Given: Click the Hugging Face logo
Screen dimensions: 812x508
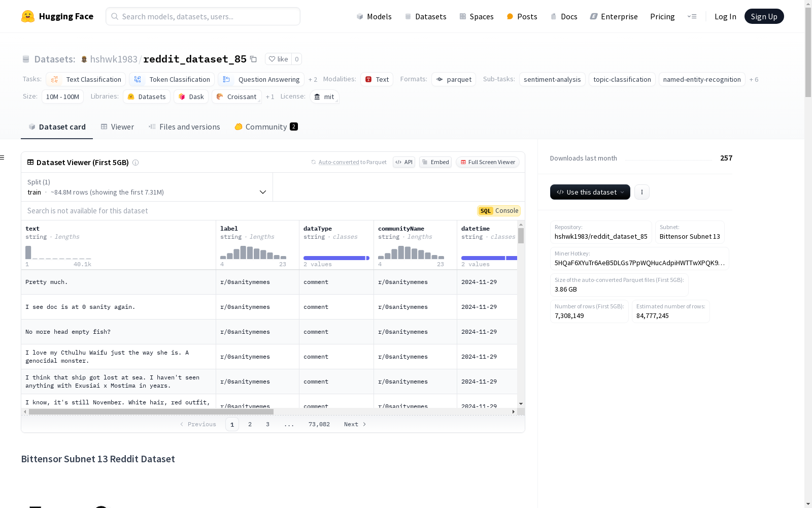Looking at the screenshot, I should coord(57,16).
